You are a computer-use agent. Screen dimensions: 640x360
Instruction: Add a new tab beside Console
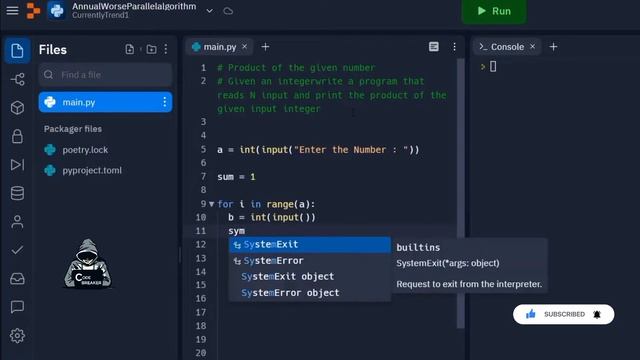point(553,47)
